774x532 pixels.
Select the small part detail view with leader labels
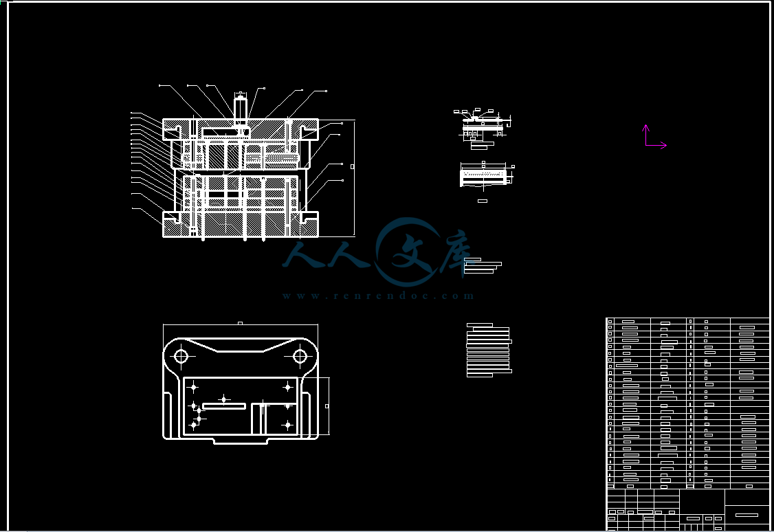(483, 129)
